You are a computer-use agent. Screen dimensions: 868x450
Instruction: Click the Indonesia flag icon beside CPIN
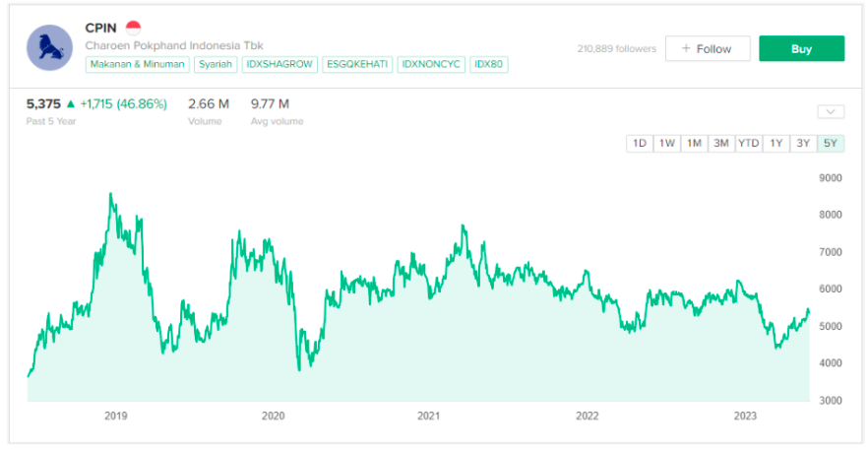tap(134, 28)
